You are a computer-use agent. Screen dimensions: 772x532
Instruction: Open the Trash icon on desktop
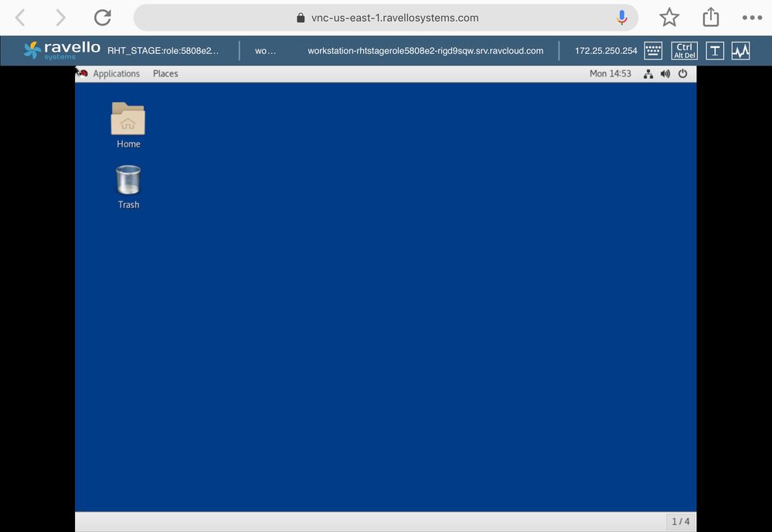[x=128, y=186]
